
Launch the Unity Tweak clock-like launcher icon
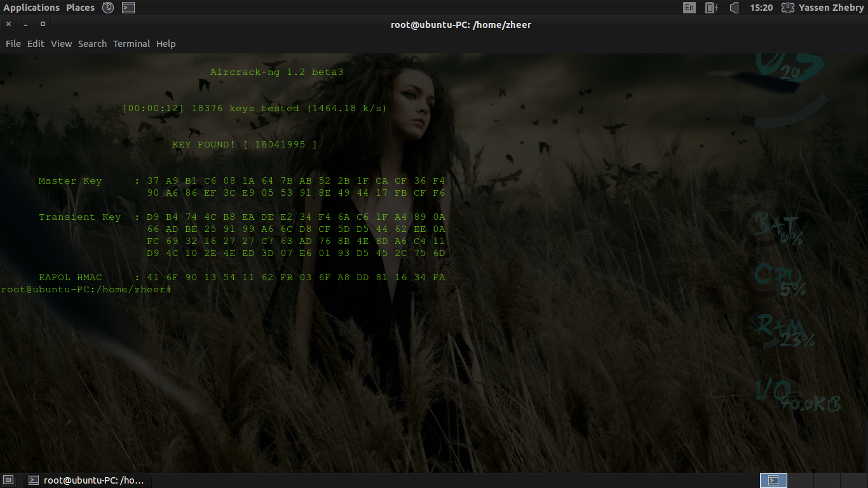(x=108, y=8)
